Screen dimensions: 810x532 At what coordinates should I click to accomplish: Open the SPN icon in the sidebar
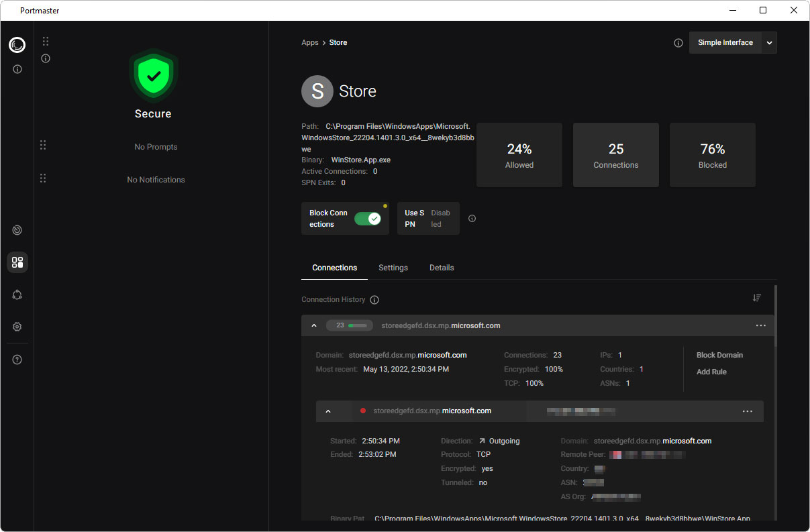coord(17,295)
